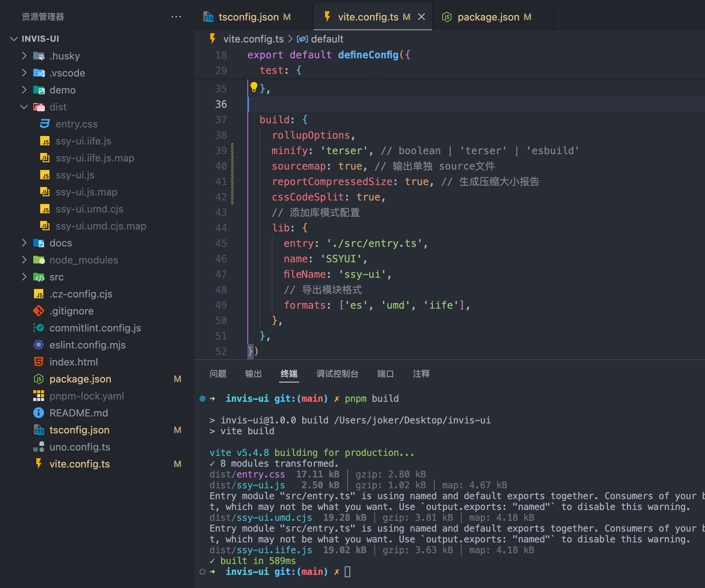The height and width of the screenshot is (588, 705).
Task: Click the demo folder icon
Action: (x=39, y=90)
